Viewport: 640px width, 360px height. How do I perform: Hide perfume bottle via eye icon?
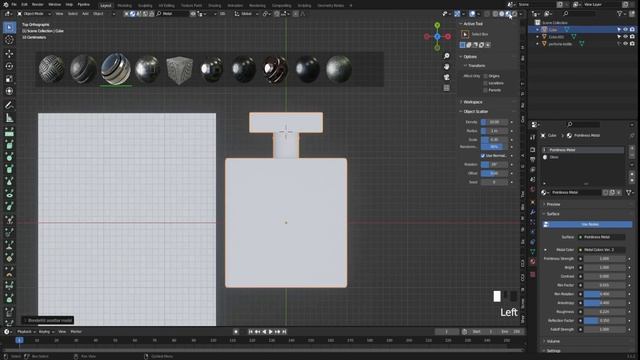click(x=625, y=44)
